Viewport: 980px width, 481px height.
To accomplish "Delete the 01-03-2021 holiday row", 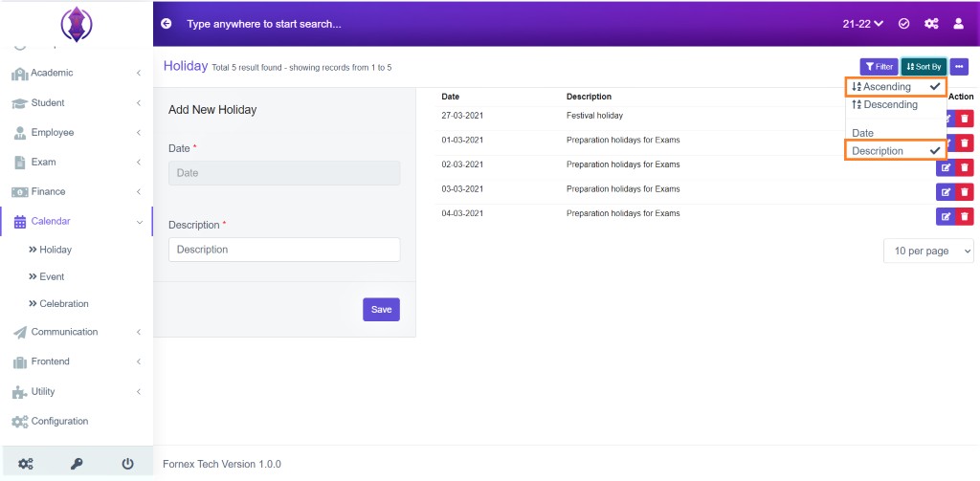I will tap(965, 143).
